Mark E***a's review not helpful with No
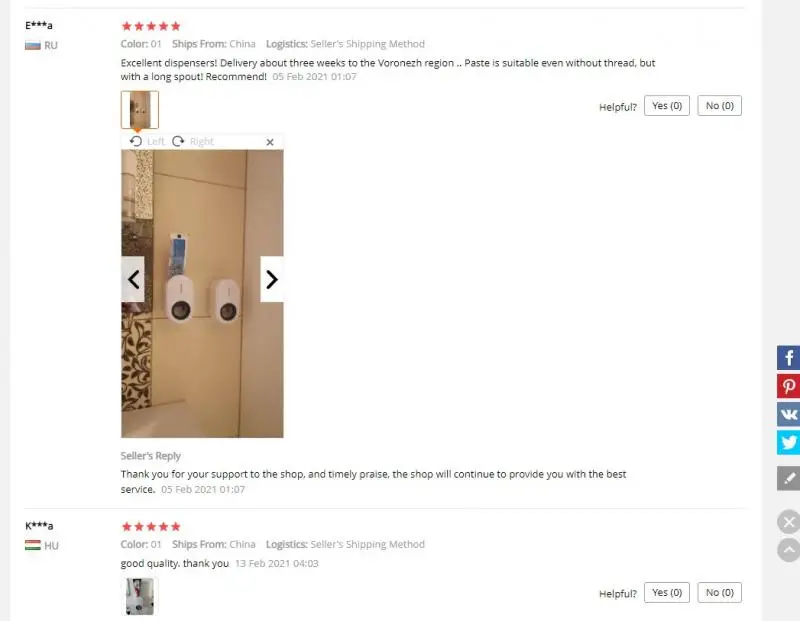800x621 pixels. 719,106
